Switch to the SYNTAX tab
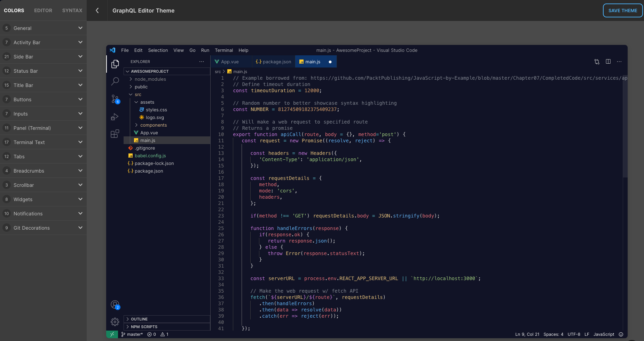This screenshot has width=644, height=341. (x=72, y=10)
